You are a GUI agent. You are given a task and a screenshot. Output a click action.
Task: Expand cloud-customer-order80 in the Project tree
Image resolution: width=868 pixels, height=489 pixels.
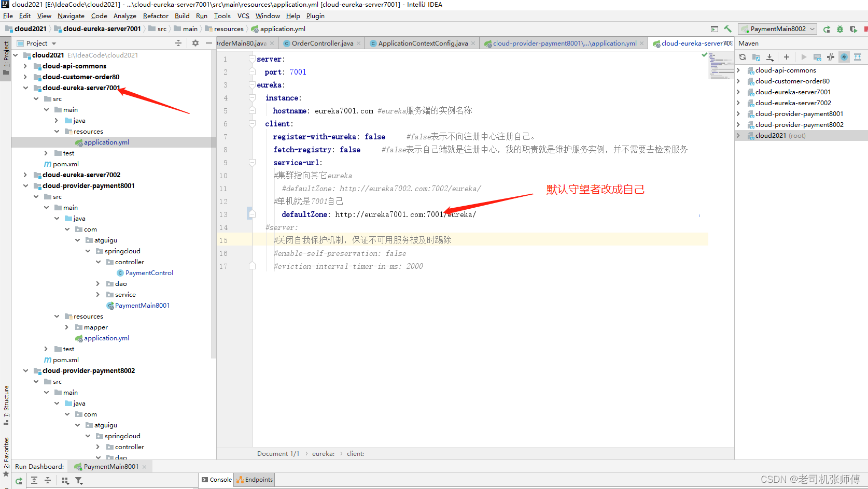click(25, 77)
